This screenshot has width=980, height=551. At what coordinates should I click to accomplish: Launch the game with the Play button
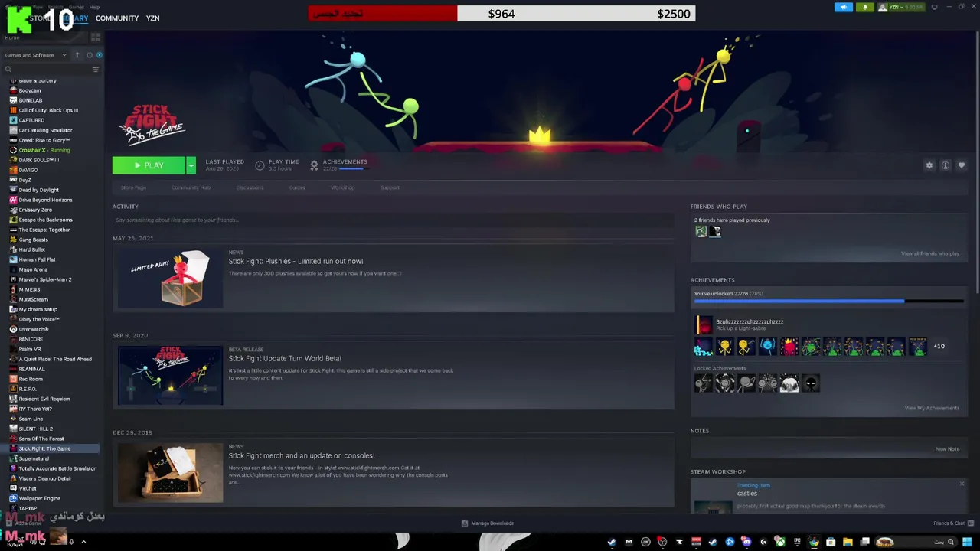tap(149, 165)
